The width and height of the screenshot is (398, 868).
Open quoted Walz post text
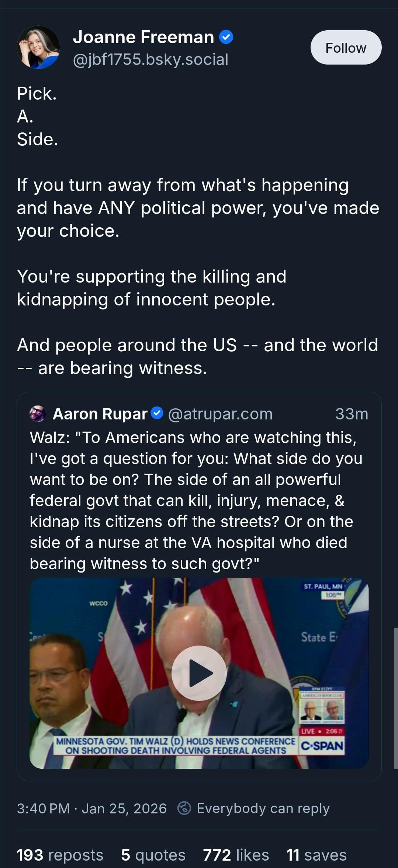click(x=195, y=500)
